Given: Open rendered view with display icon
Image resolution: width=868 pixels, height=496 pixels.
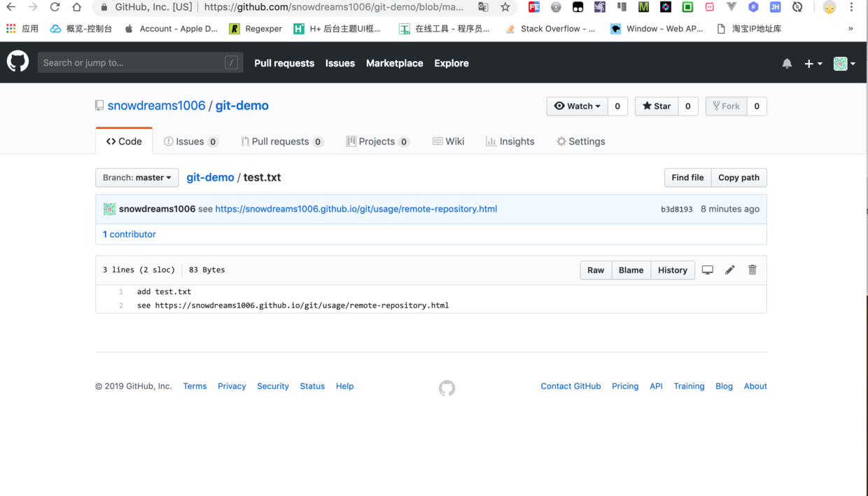Looking at the screenshot, I should (708, 270).
